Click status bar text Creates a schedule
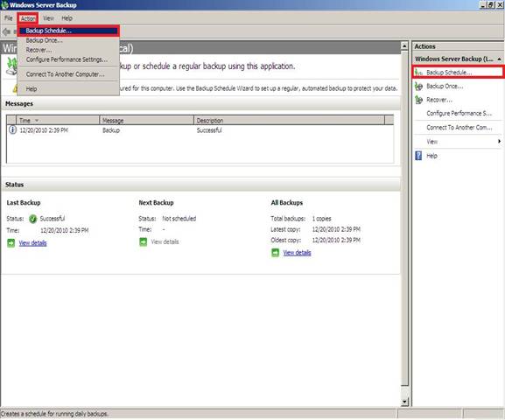The height and width of the screenshot is (420, 505). coord(54,414)
